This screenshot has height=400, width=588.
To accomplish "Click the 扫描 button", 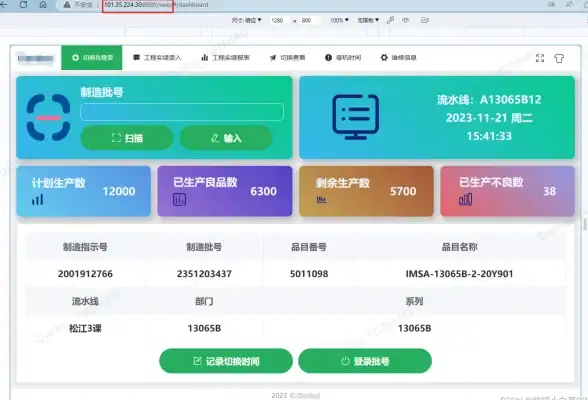I will [127, 138].
